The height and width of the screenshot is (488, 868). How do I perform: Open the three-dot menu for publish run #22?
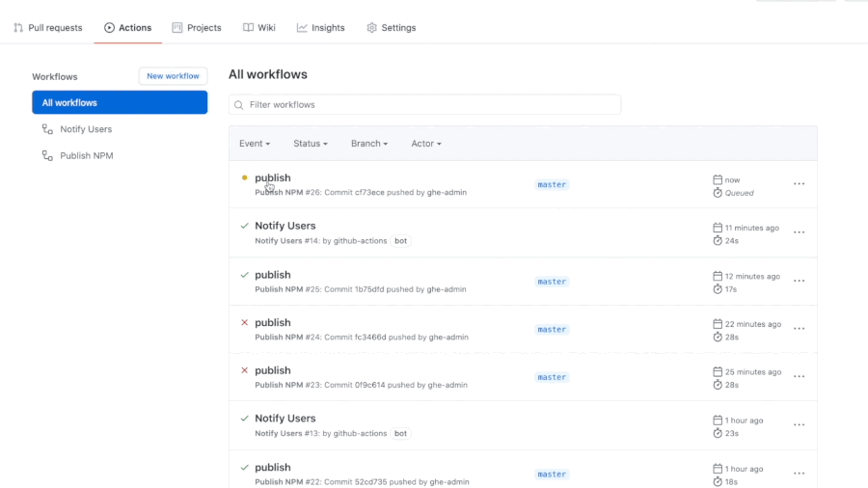799,474
